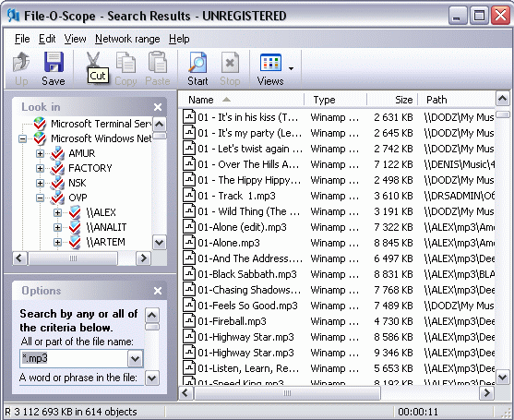
Task: Click the Cut scissors toolbar icon
Action: (93, 61)
